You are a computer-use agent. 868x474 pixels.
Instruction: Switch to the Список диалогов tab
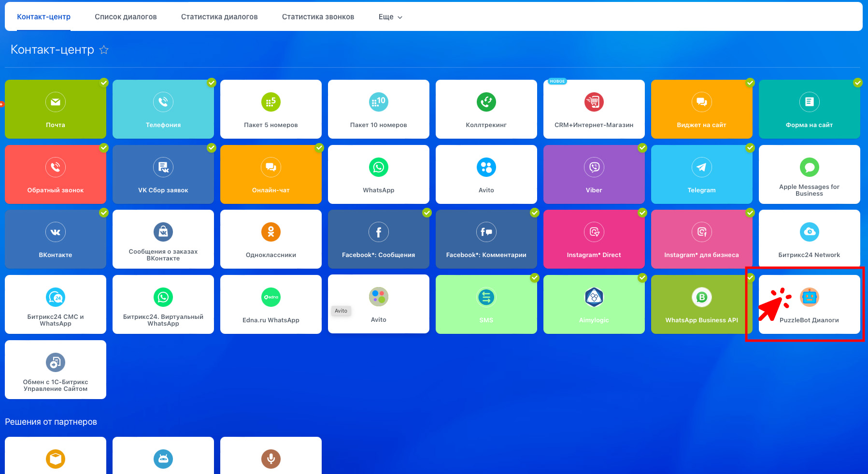pos(126,17)
